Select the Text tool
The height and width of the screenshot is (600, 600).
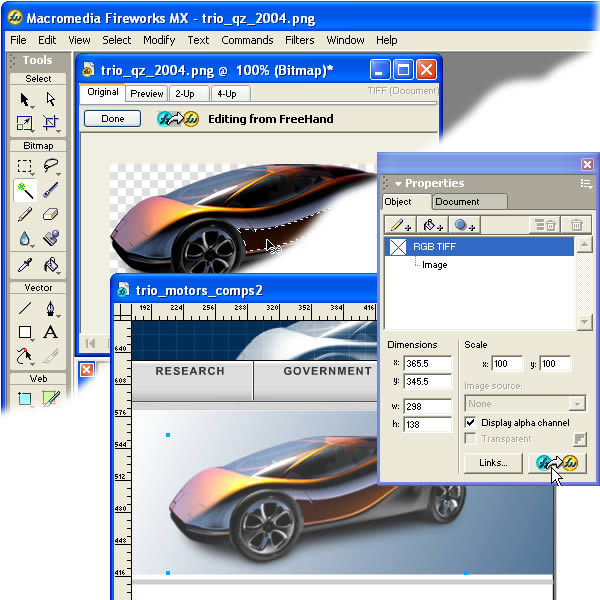(51, 332)
